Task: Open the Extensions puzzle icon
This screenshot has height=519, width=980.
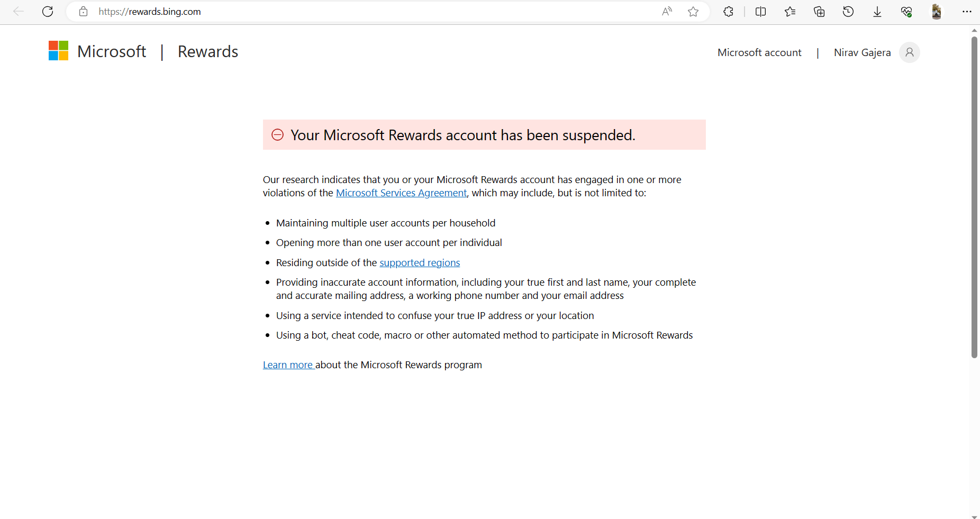Action: point(728,12)
